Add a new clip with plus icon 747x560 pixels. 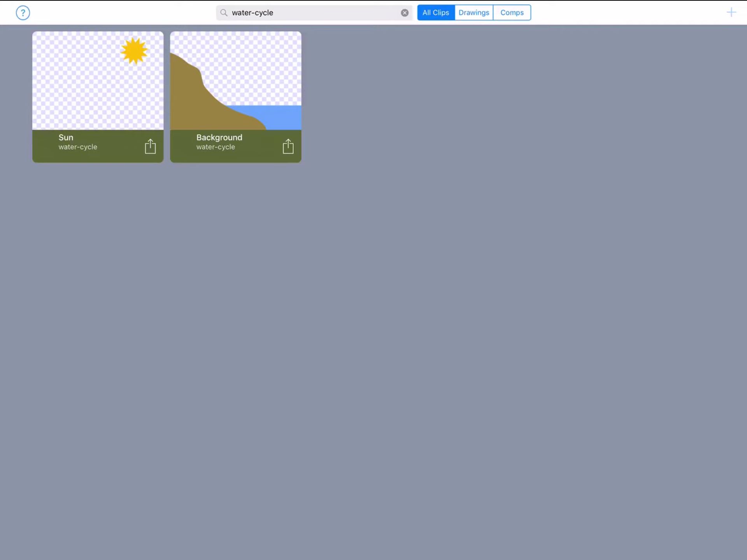coord(731,12)
